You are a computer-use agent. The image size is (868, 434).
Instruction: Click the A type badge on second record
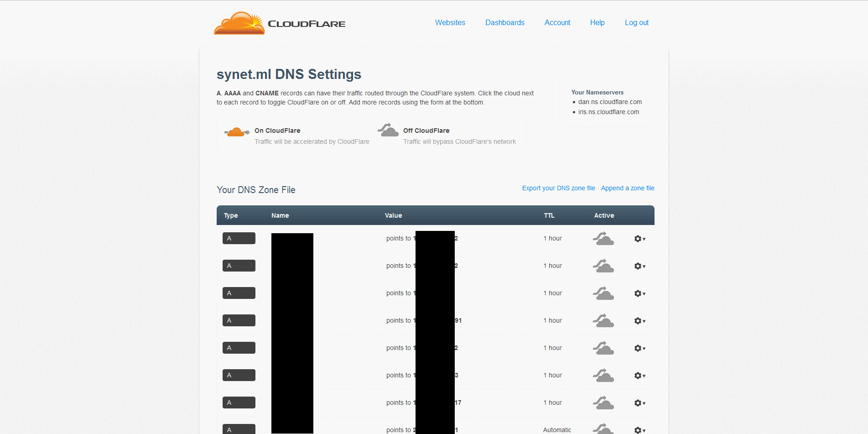[239, 266]
